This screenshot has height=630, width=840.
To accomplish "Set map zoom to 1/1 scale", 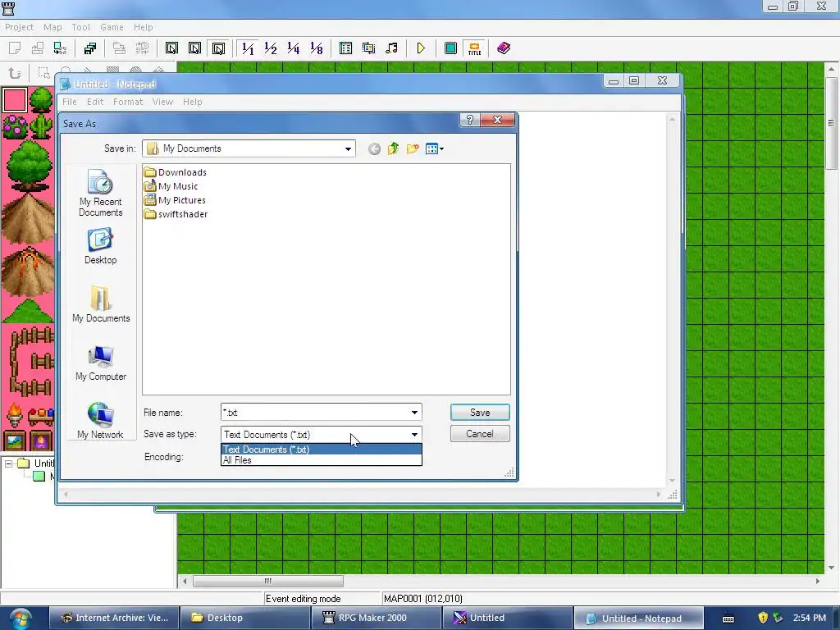I will coord(248,48).
